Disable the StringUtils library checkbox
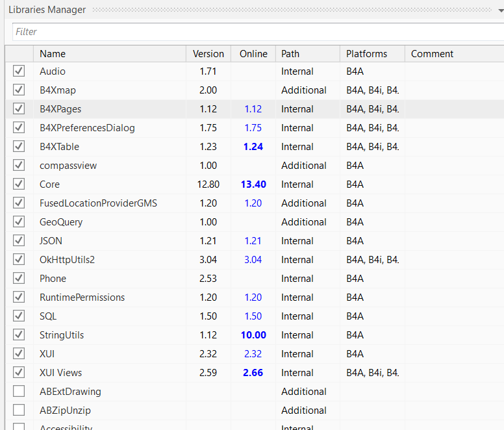Viewport: 504px width, 430px height. coord(19,335)
